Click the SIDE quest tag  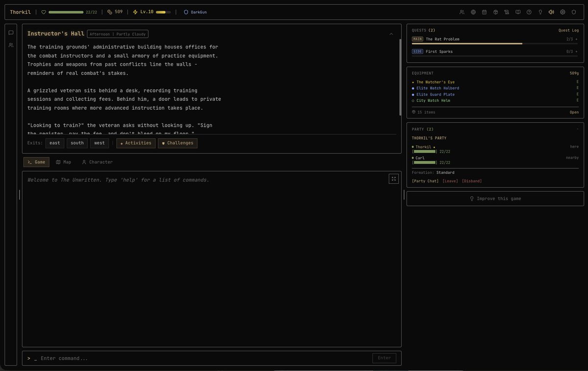(x=417, y=51)
